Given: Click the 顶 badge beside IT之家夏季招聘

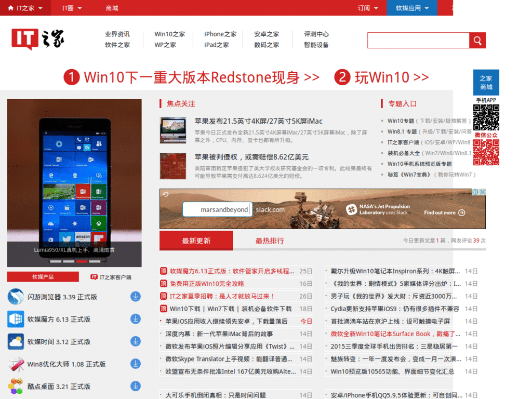Looking at the screenshot, I should tap(164, 296).
